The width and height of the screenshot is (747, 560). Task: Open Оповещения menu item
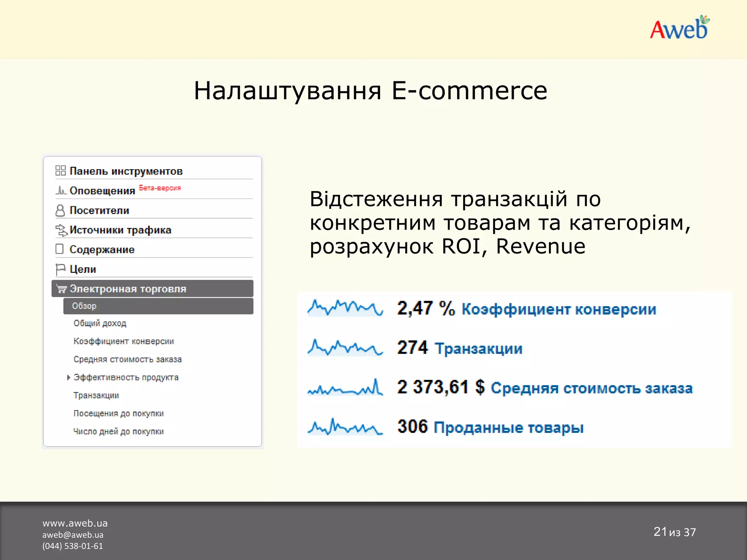(102, 191)
